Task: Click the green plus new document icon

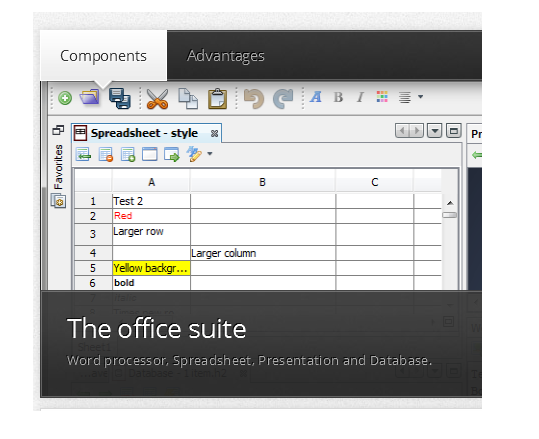Action: tap(65, 98)
